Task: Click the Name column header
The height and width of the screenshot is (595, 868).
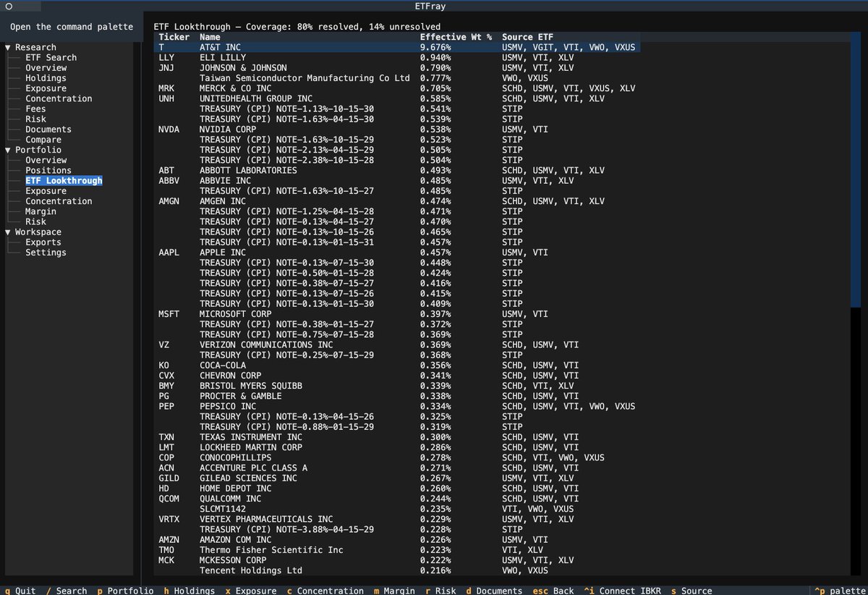Action: (x=210, y=37)
